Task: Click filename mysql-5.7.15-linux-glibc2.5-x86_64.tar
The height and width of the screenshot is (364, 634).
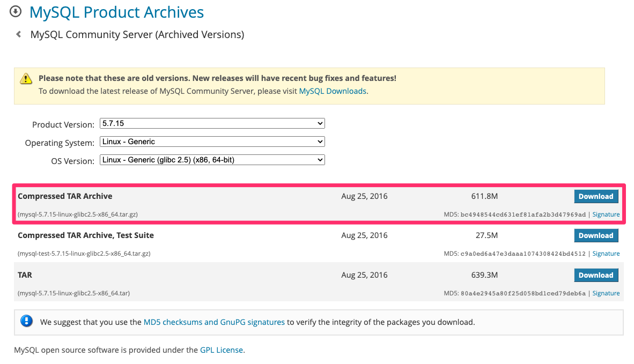Action: pos(73,293)
